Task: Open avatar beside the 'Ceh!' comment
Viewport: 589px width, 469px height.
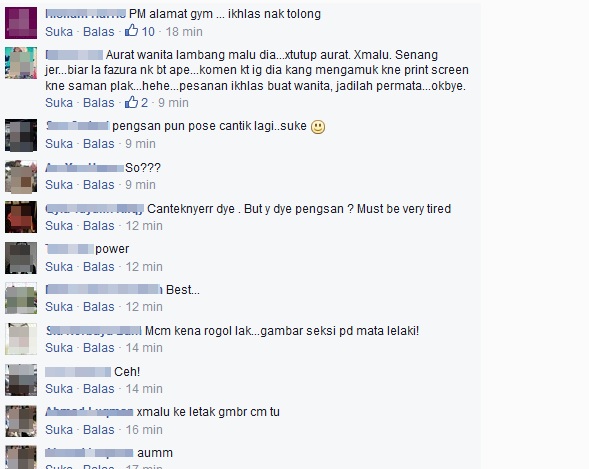Action: tap(21, 380)
